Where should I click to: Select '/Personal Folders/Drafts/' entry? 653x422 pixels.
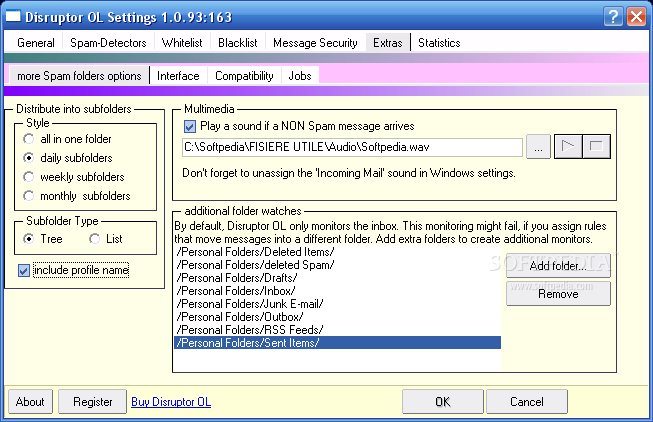point(337,278)
